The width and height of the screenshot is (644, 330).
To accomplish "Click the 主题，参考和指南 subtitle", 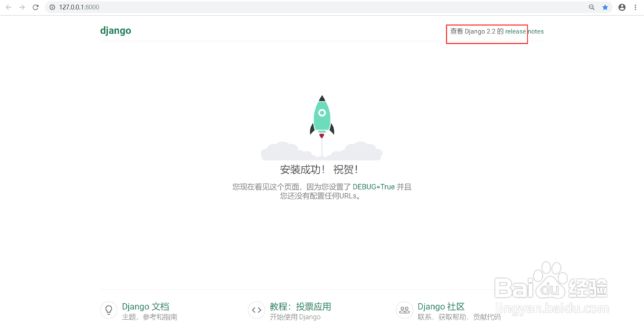I will 149,317.
